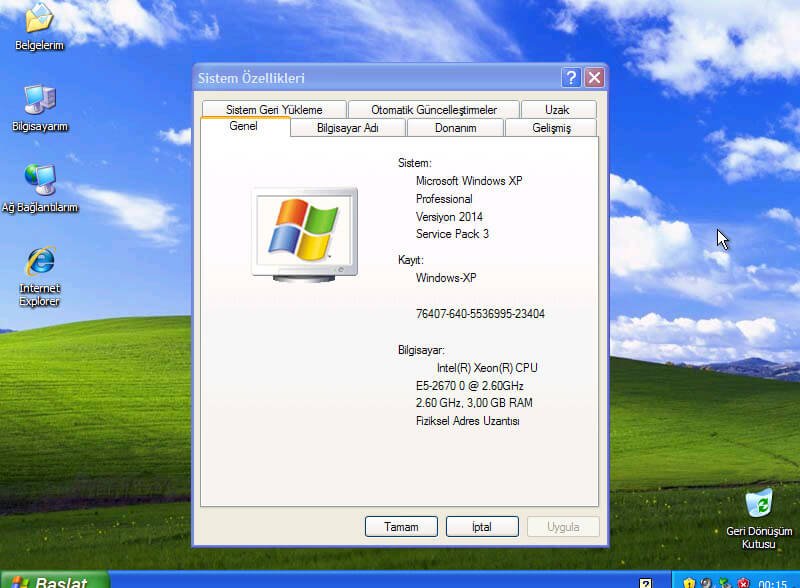This screenshot has height=588, width=800.
Task: Select the Ağ Bağlantılarım desktop icon
Action: (40, 189)
